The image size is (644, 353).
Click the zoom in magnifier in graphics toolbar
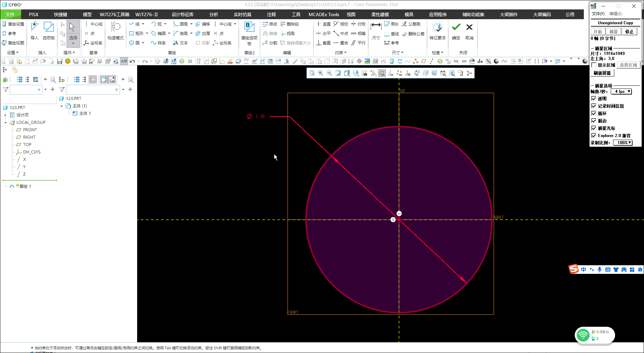tap(321, 73)
